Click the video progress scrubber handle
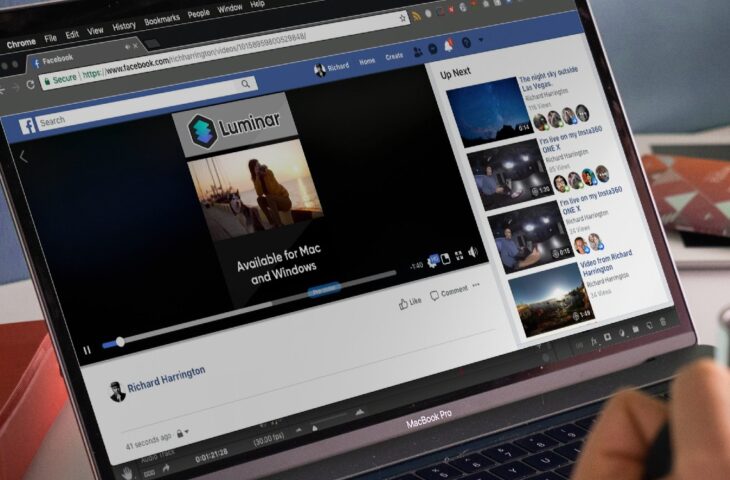The width and height of the screenshot is (730, 480). coord(120,342)
